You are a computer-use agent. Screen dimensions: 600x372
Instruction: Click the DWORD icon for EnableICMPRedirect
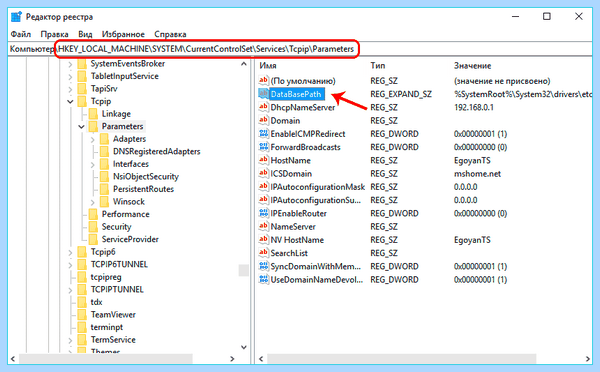263,134
